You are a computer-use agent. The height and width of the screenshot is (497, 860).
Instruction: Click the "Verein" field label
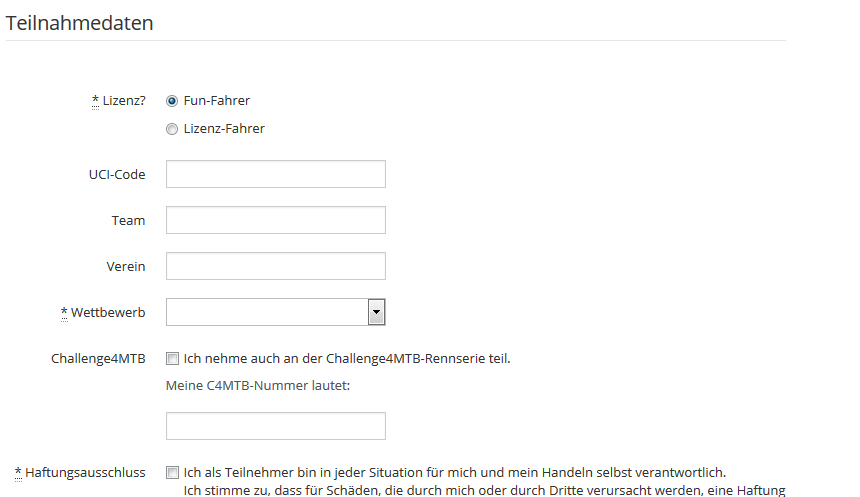(126, 267)
